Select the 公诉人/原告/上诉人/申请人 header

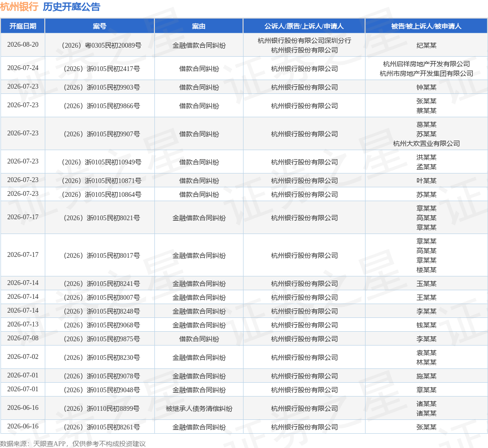pos(304,26)
